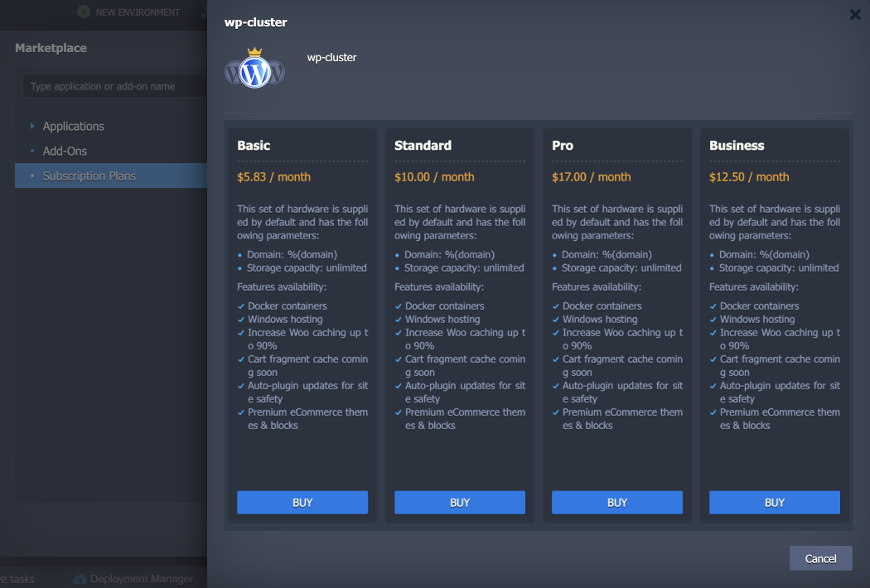Open the Deployment Manager tab
Image resolution: width=870 pixels, height=588 pixels.
point(141,579)
